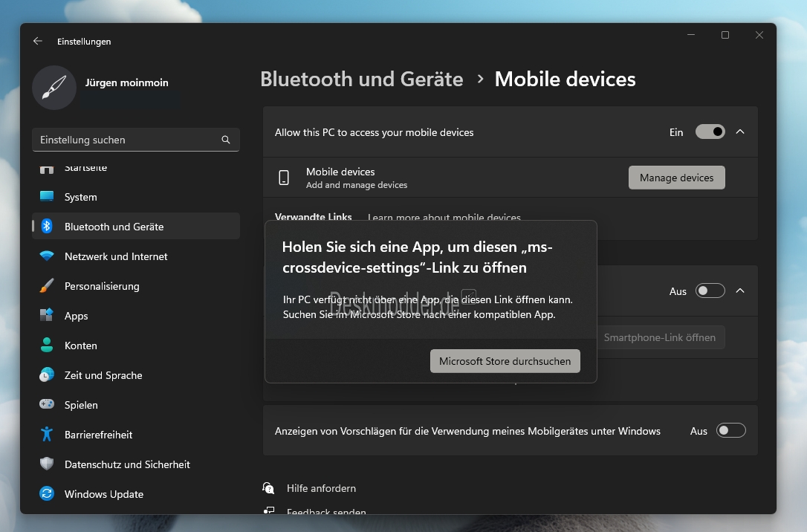Maximize the Einstellungen window
807x532 pixels.
[x=725, y=35]
